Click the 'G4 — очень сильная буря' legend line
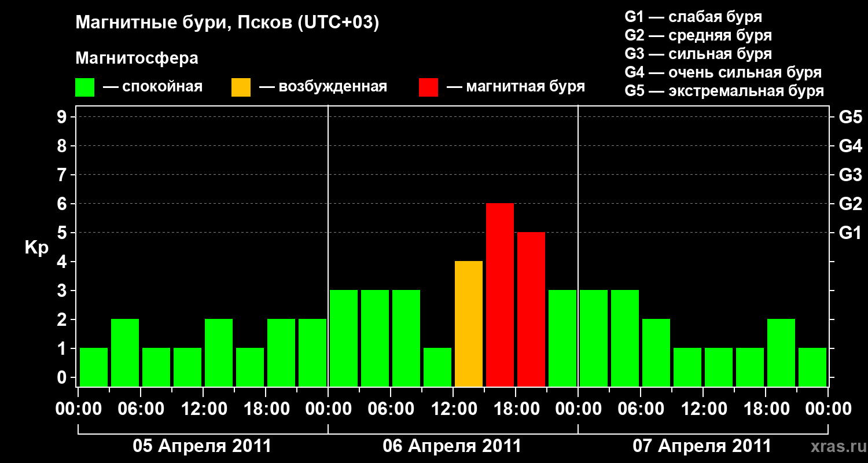The image size is (868, 463). pyautogui.click(x=723, y=72)
